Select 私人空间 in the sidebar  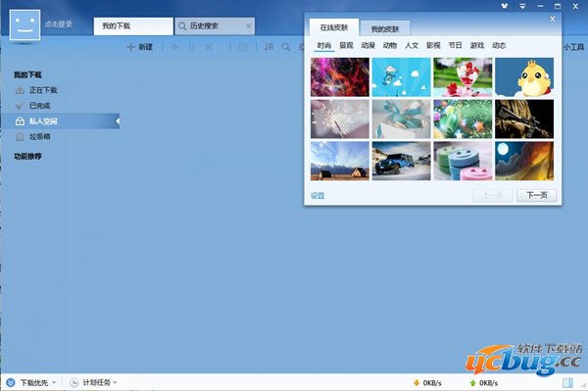click(x=60, y=122)
